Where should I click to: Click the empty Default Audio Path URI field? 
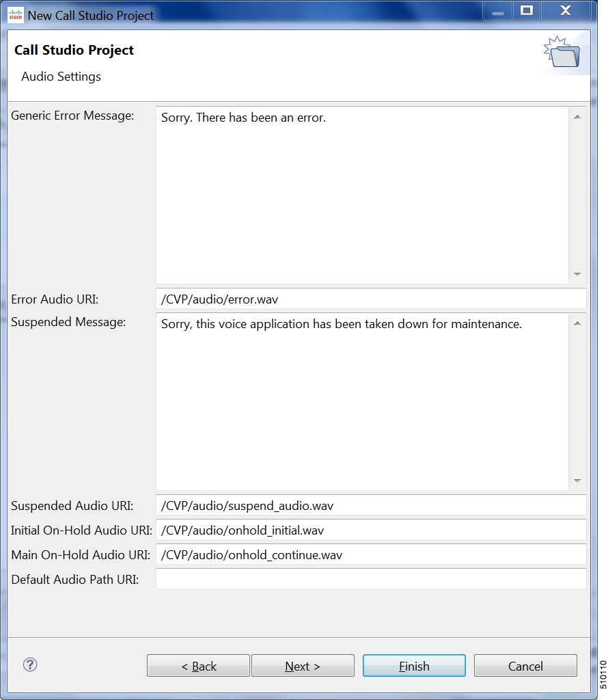tap(371, 579)
